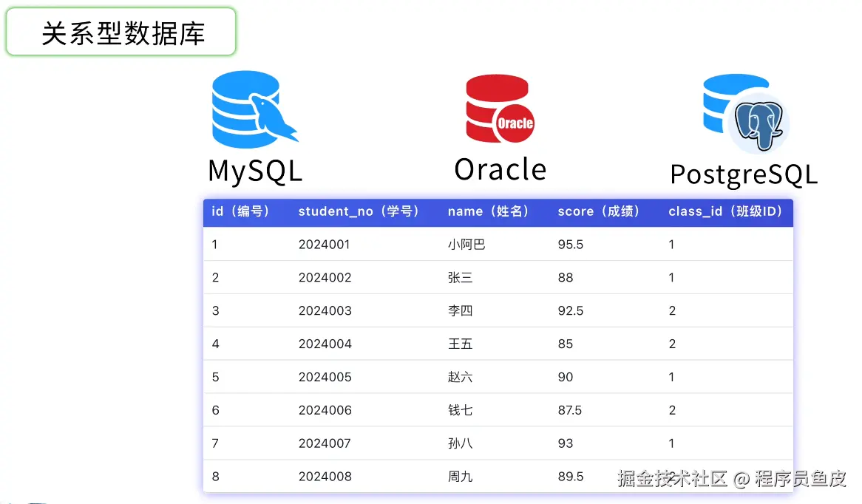Click the PostgreSQL elephant database logo

pos(747,112)
